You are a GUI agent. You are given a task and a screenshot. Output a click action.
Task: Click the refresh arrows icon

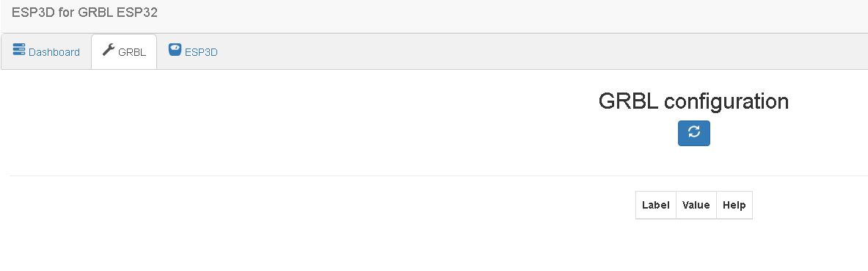tap(693, 132)
